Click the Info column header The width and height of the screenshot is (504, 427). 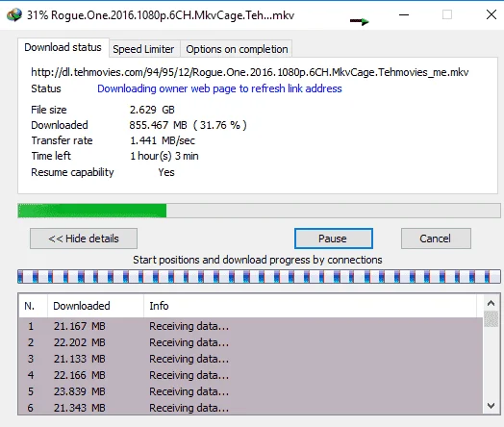click(x=310, y=306)
